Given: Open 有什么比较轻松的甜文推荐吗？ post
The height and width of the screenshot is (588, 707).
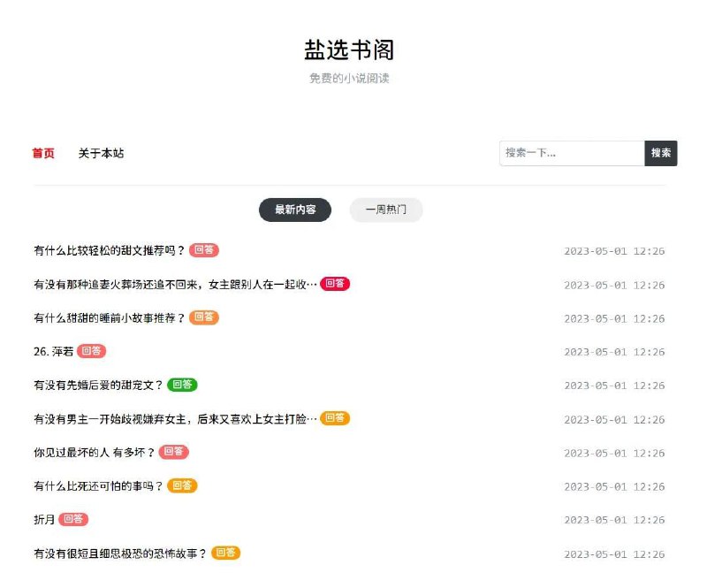Looking at the screenshot, I should (x=110, y=250).
